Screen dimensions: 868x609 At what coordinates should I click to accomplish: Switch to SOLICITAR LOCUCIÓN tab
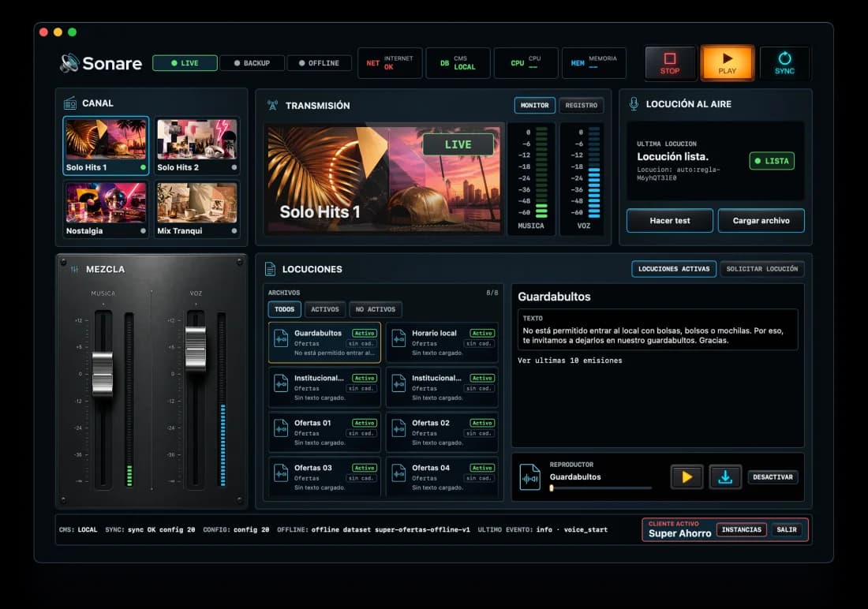tap(762, 269)
